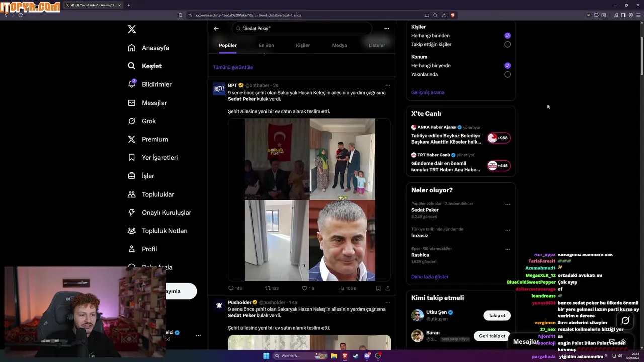Open Profil from the sidebar
This screenshot has height=362, width=644.
coord(142,249)
